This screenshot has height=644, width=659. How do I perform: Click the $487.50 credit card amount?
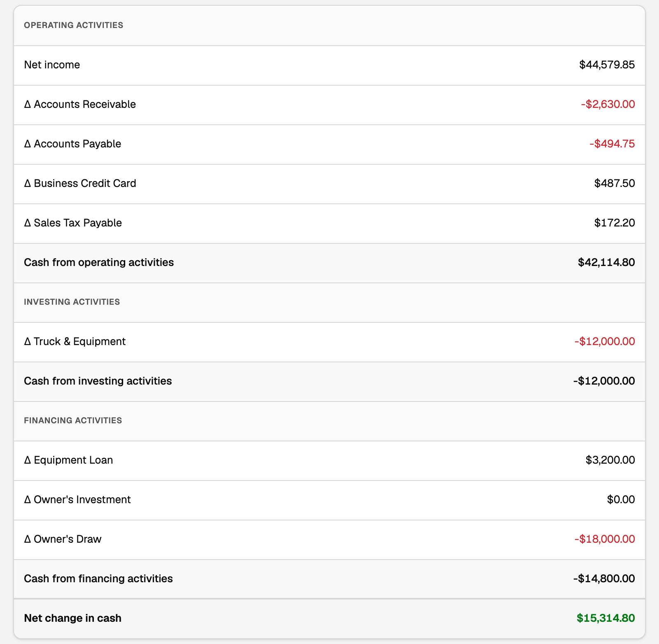point(615,183)
